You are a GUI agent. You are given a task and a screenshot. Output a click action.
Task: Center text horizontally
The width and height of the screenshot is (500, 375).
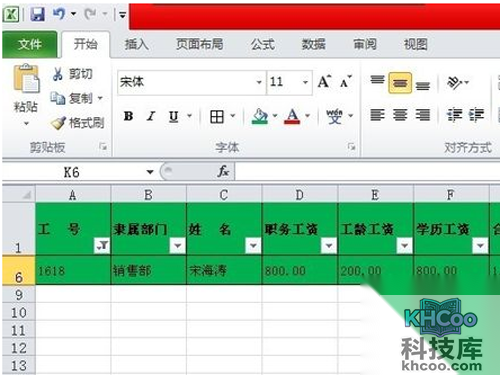pos(400,115)
